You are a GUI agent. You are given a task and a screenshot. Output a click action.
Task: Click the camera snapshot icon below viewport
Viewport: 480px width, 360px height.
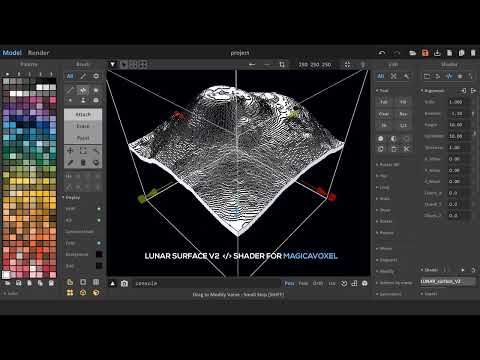(x=124, y=283)
